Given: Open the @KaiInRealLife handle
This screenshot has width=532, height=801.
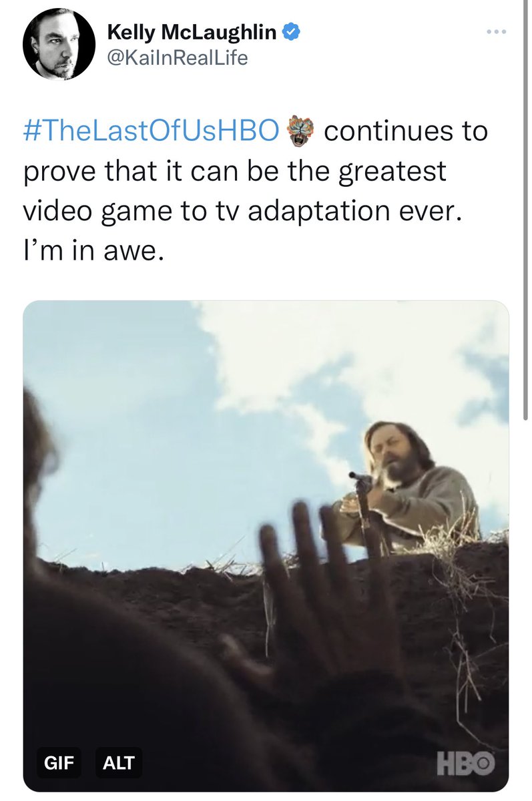Looking at the screenshot, I should point(177,57).
